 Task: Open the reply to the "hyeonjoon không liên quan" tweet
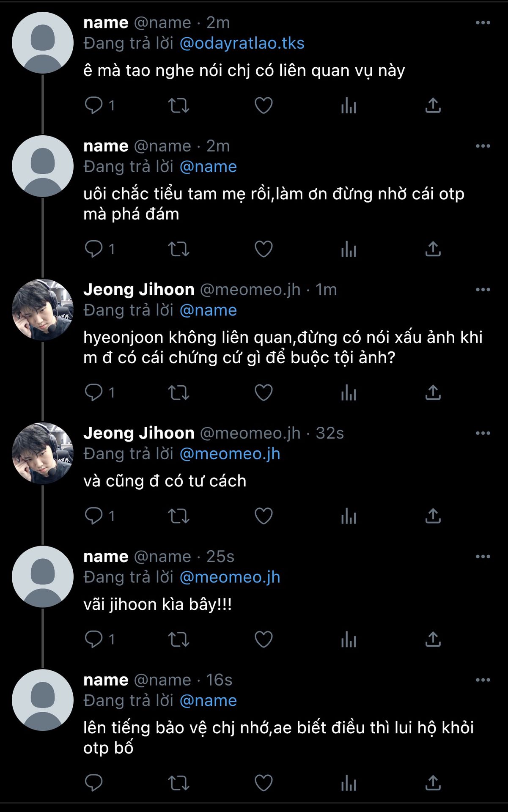(x=94, y=392)
